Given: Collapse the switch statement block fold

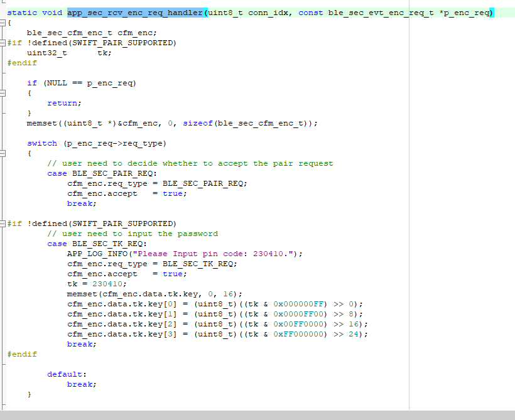Looking at the screenshot, I should 3,153.
